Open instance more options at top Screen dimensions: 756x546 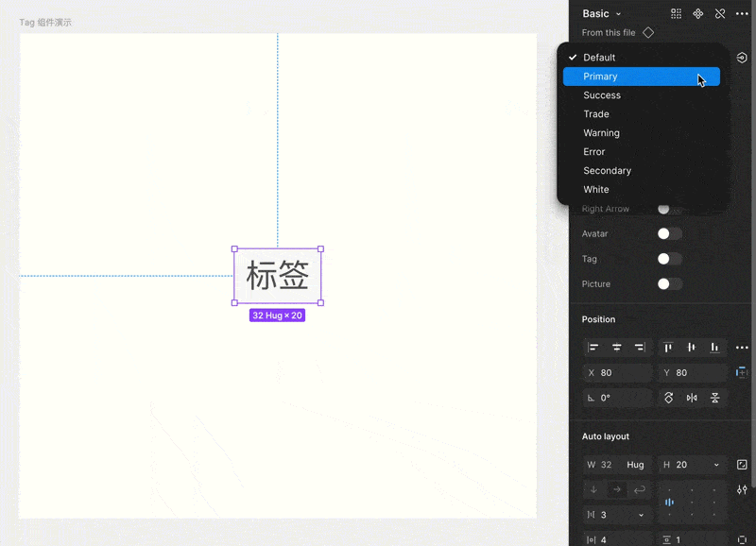742,13
